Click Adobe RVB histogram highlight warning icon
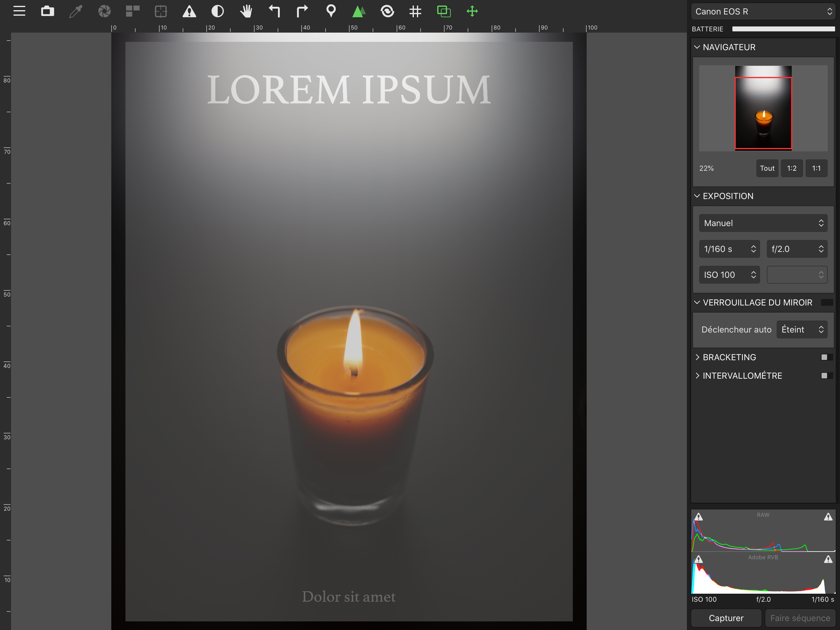 coord(828,559)
